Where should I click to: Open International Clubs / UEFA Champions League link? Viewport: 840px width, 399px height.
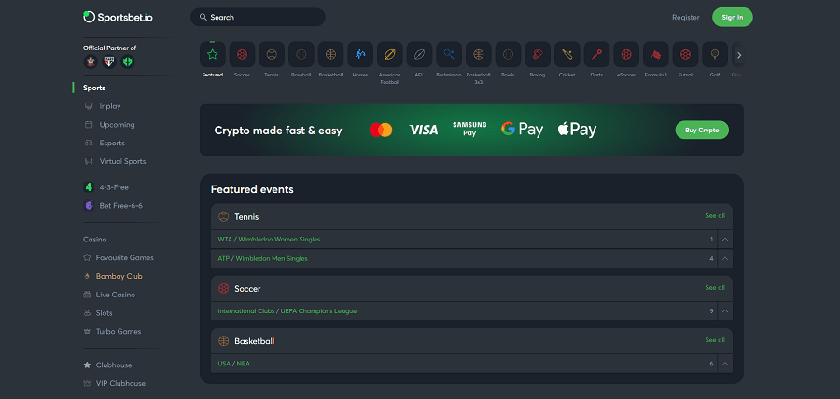287,311
